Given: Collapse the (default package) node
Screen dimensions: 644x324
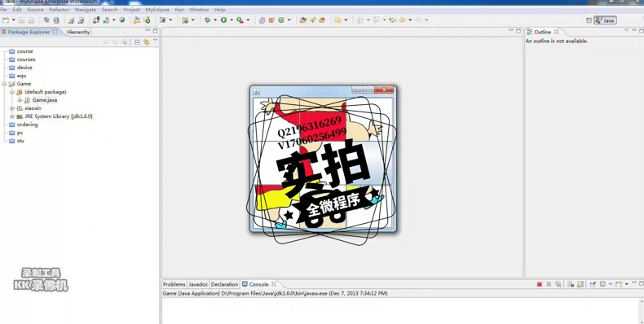Looking at the screenshot, I should [x=12, y=92].
